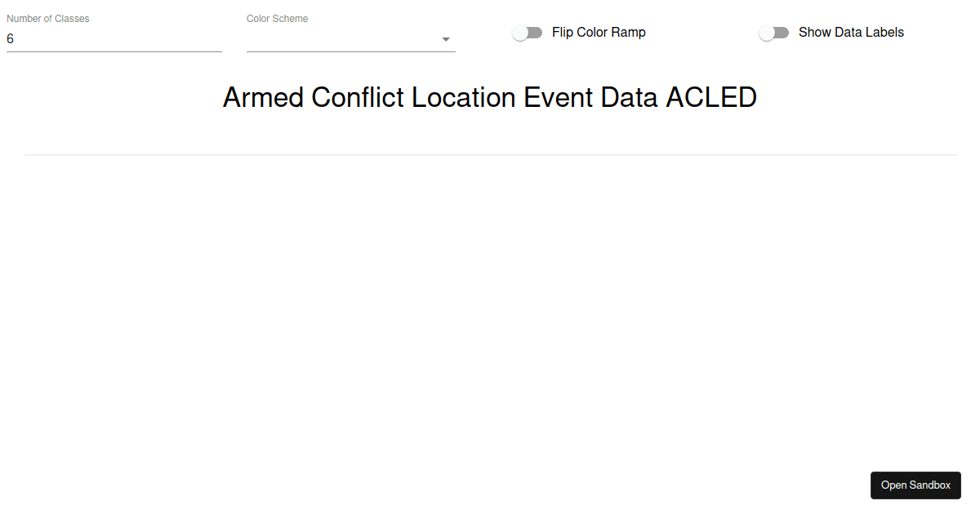Click the Show Data Labels label text

(x=851, y=33)
